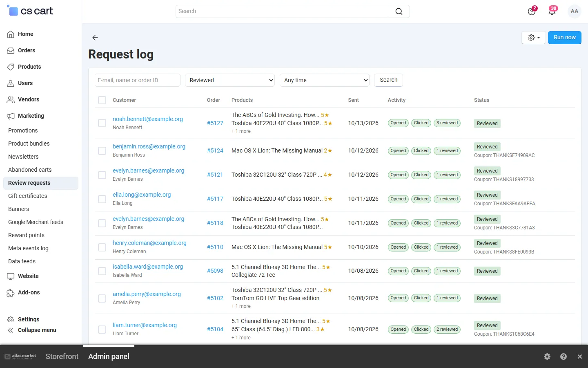Check the row for order #5124
Image resolution: width=588 pixels, height=368 pixels.
(x=102, y=151)
